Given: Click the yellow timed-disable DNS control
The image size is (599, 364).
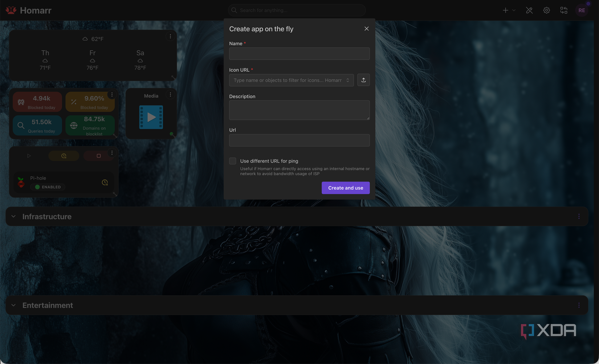Looking at the screenshot, I should pyautogui.click(x=64, y=156).
